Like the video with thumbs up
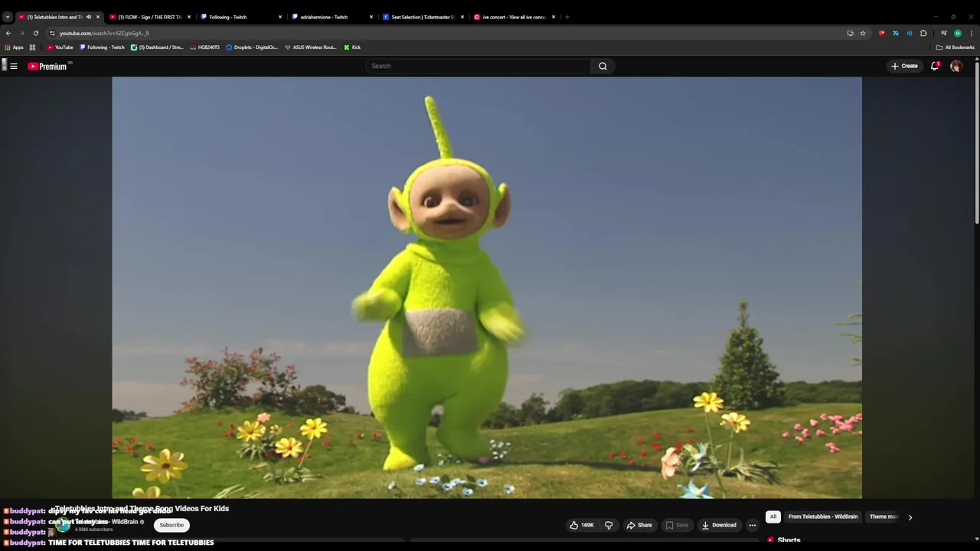 point(582,525)
